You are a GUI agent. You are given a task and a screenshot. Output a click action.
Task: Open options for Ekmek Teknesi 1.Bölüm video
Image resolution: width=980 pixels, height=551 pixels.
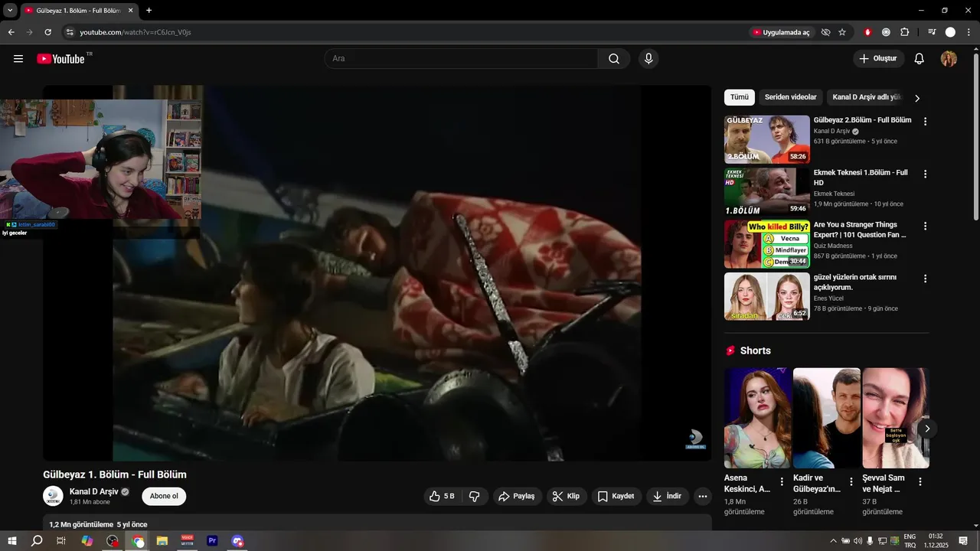925,174
